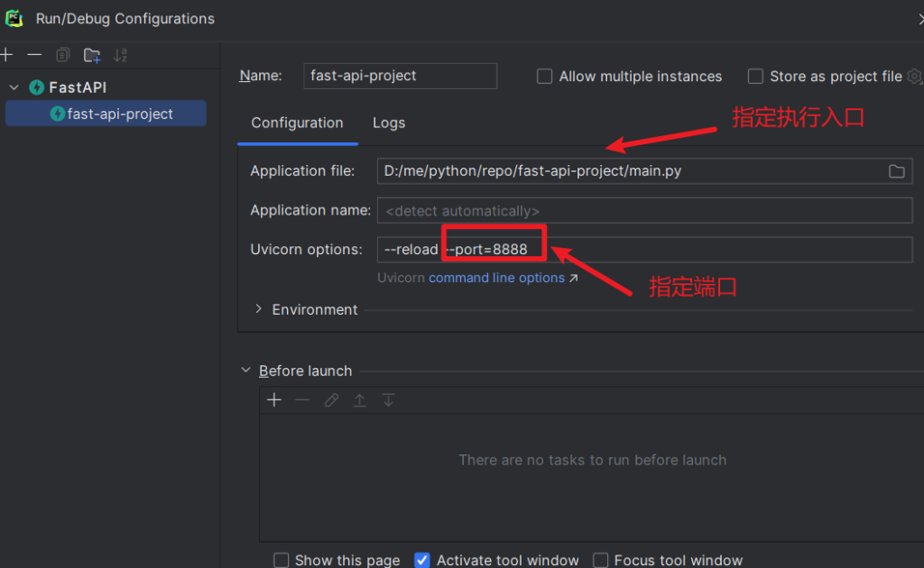924x568 pixels.
Task: Expand the Environment section
Action: tap(258, 308)
